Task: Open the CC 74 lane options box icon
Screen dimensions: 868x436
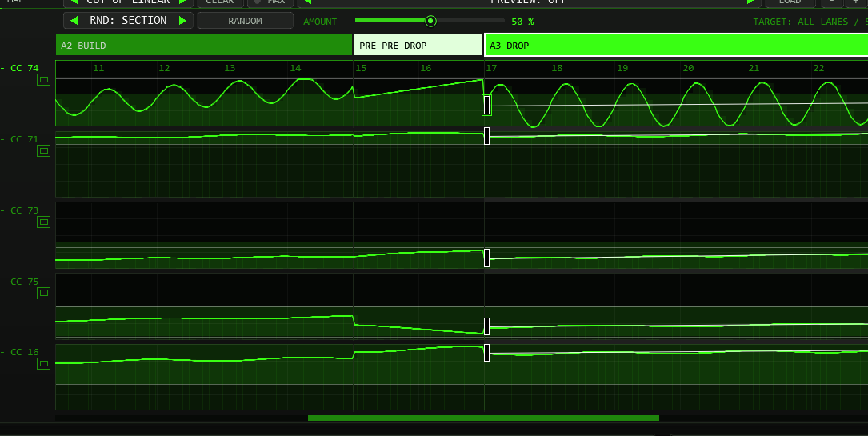Action: point(44,80)
